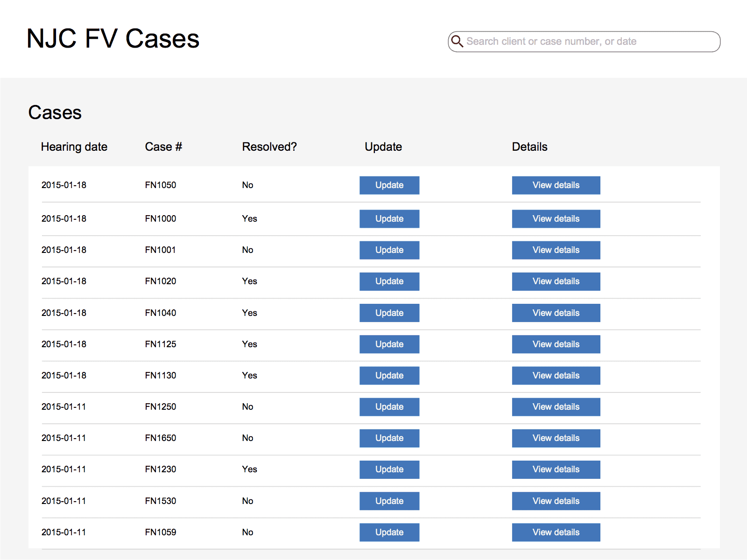This screenshot has width=747, height=560.
Task: Click the hearing date of case FN1250
Action: tap(64, 407)
